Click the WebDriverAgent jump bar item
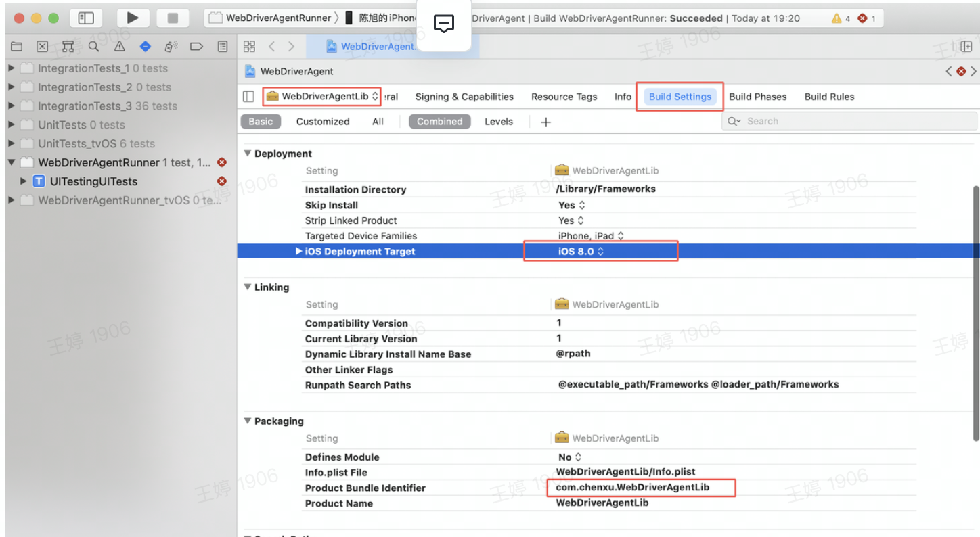Image resolution: width=980 pixels, height=537 pixels. tap(289, 71)
